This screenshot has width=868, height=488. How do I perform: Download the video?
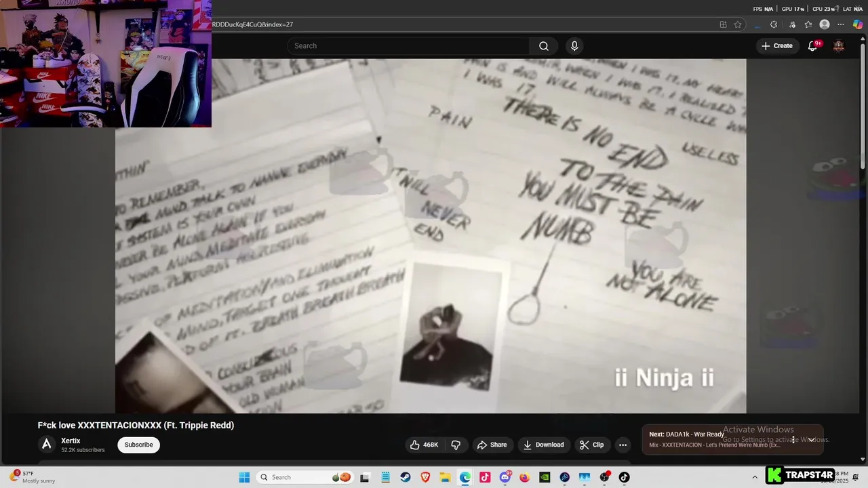click(543, 445)
